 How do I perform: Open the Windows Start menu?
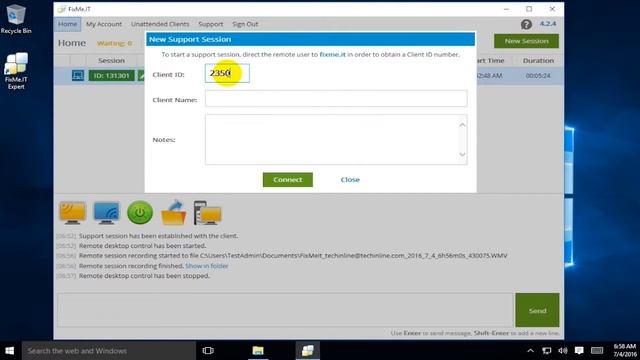(9, 351)
